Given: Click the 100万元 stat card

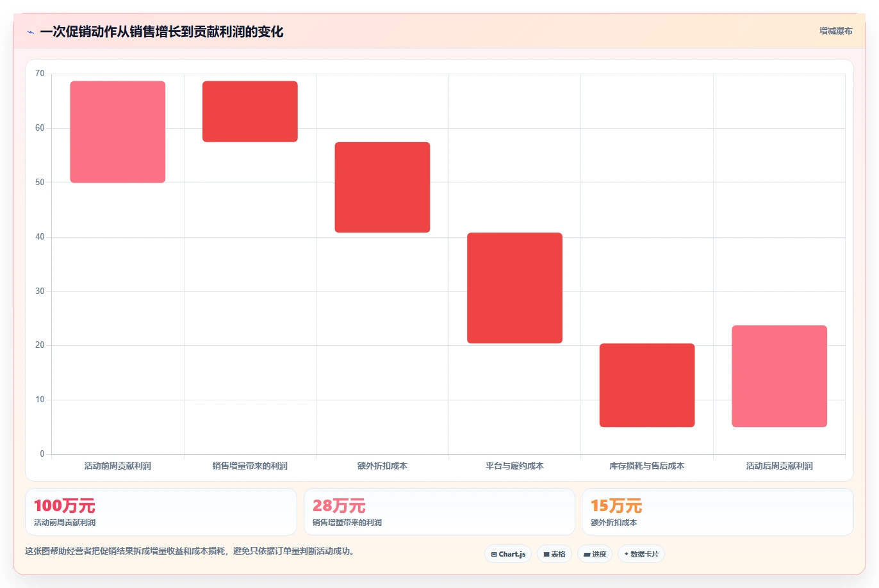Looking at the screenshot, I should click(x=161, y=512).
